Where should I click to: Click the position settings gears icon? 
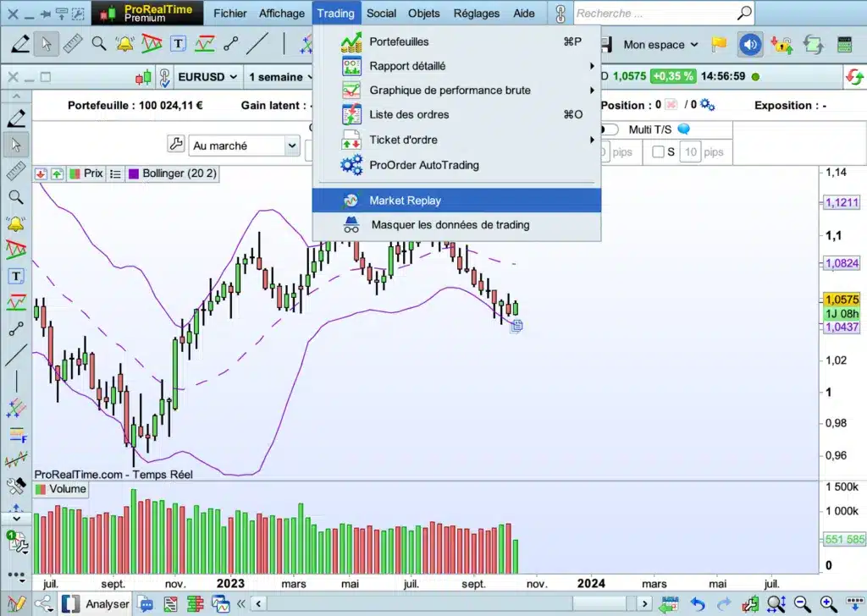click(707, 106)
